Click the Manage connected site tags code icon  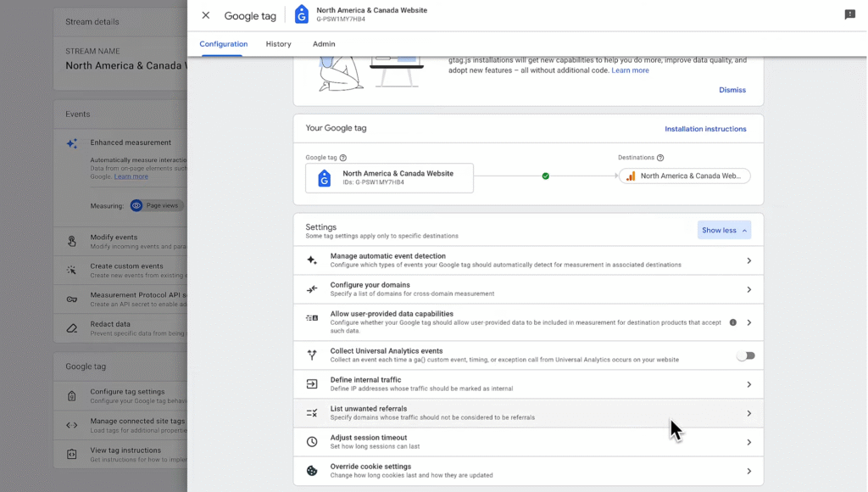[x=72, y=425]
